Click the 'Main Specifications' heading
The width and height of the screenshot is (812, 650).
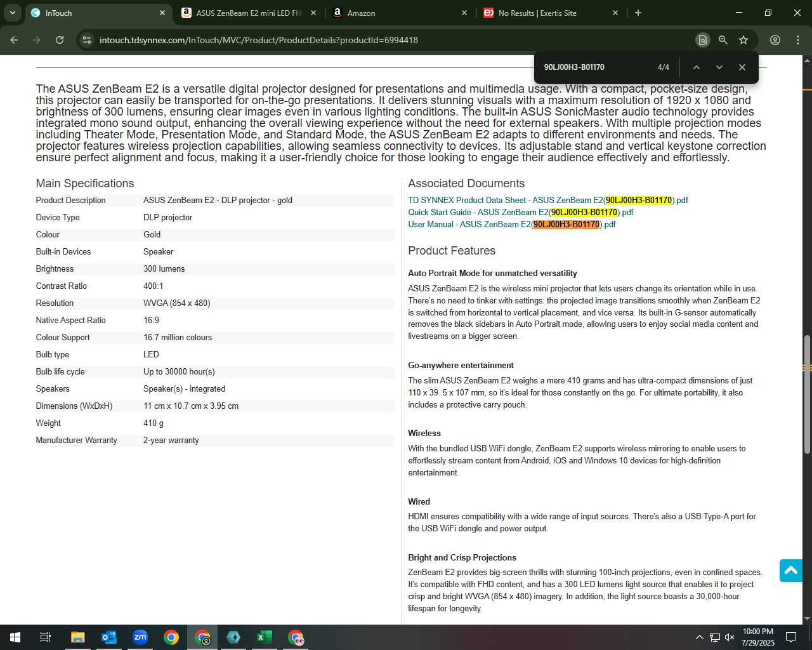(x=85, y=183)
